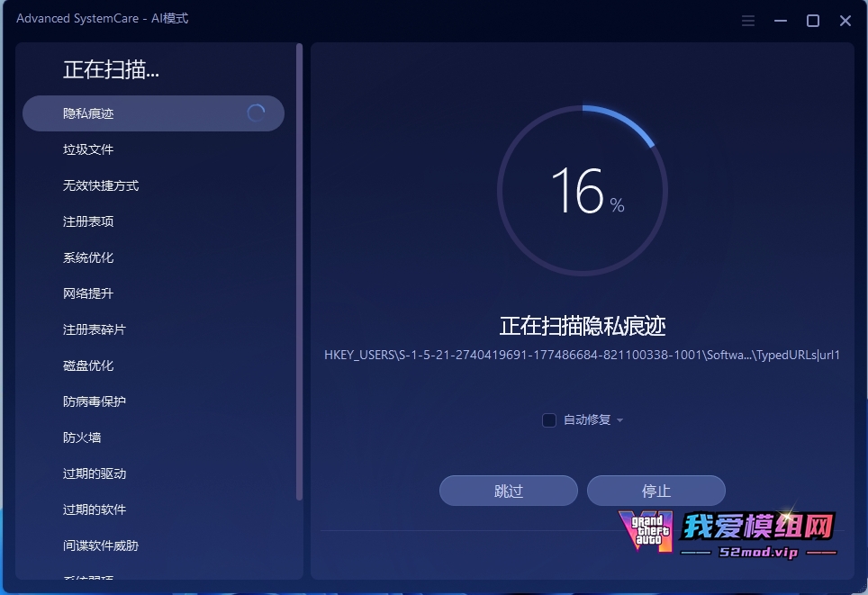Select 系统优化 in the scan list

[x=88, y=257]
